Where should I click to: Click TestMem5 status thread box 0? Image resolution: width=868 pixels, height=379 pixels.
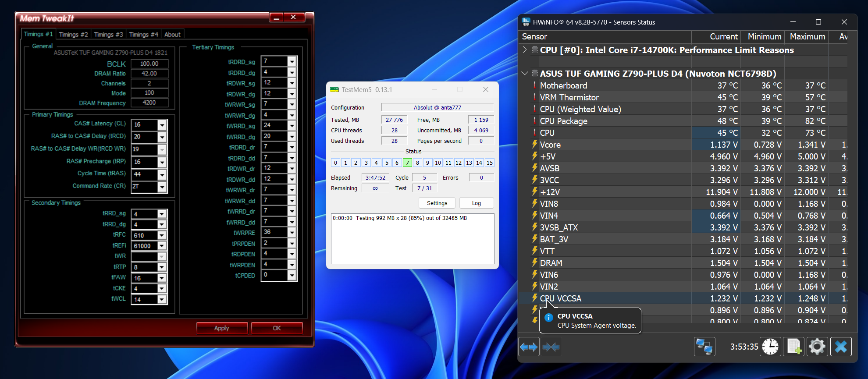click(335, 163)
